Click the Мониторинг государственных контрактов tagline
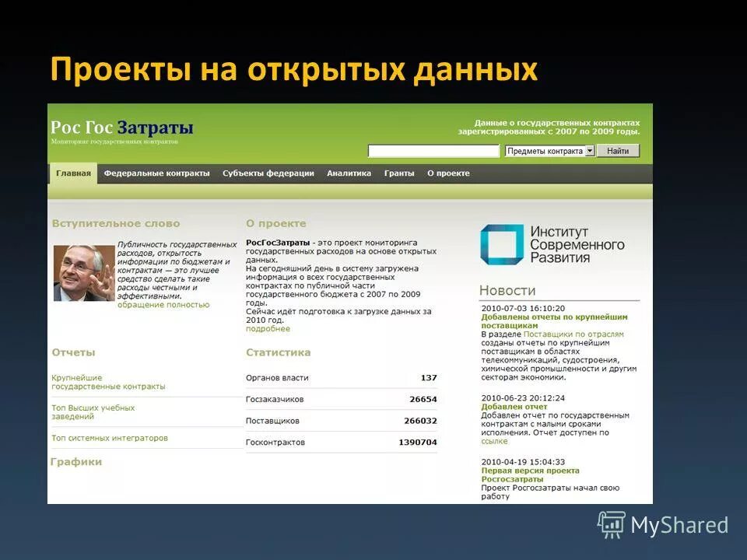This screenshot has width=747, height=560. 114,142
